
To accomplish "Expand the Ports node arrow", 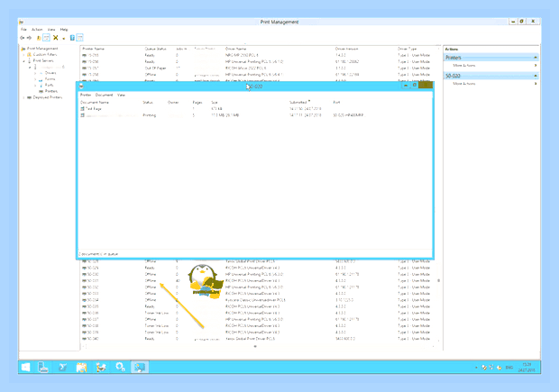I will point(35,86).
